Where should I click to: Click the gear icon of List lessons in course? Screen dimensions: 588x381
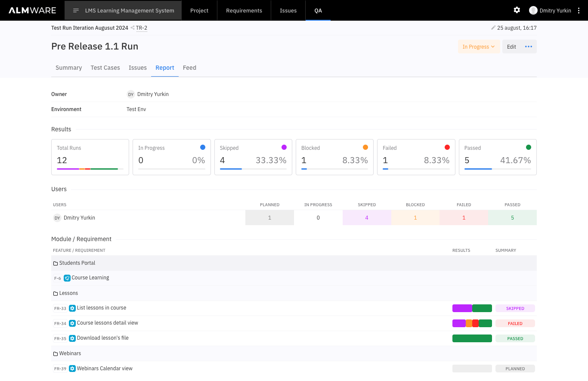point(72,308)
